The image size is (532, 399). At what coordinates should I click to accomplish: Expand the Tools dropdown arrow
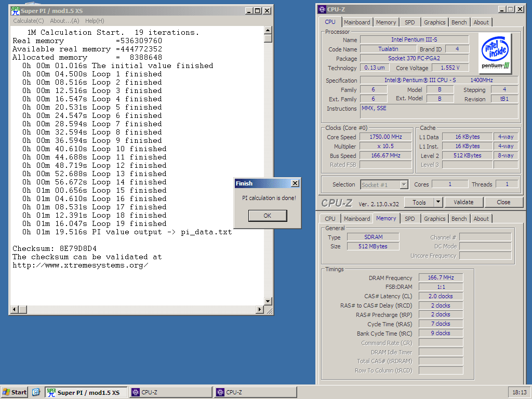coord(438,202)
